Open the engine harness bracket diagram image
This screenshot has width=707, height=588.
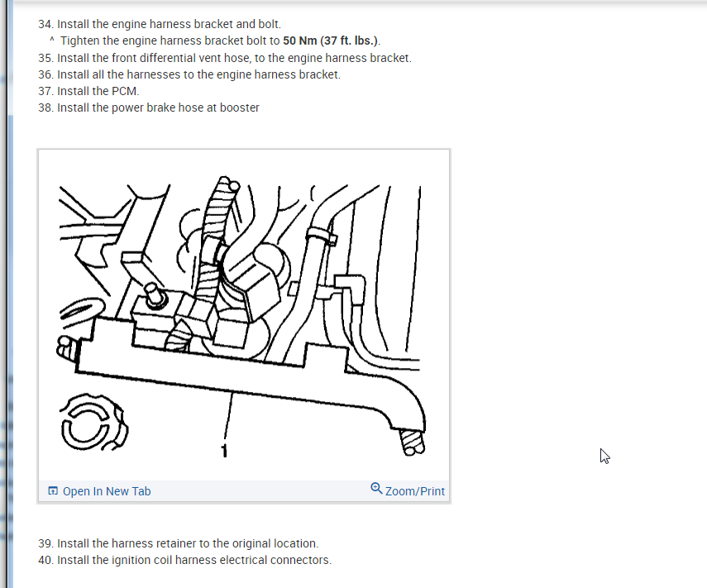coord(244,315)
